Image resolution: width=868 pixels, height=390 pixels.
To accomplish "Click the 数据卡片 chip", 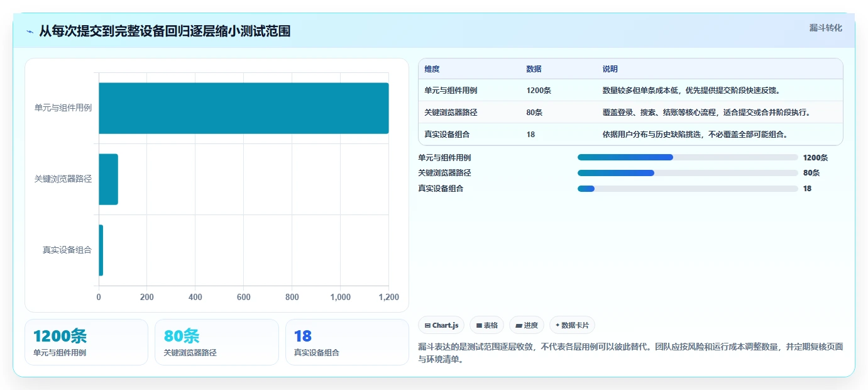I will tap(572, 325).
